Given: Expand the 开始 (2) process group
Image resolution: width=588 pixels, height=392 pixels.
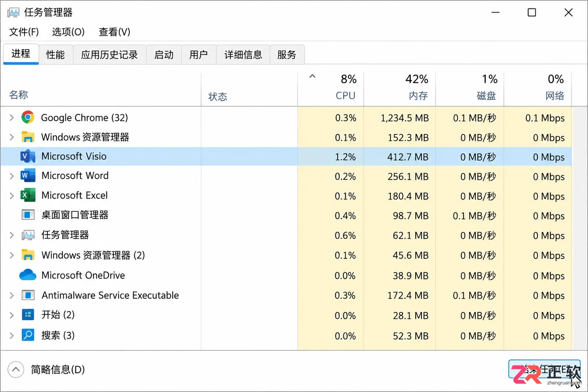Looking at the screenshot, I should click(x=11, y=315).
